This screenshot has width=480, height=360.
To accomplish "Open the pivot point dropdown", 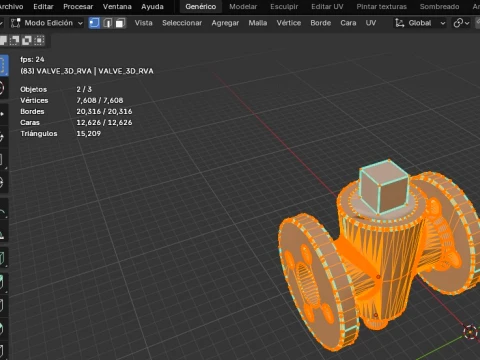I will [462, 23].
